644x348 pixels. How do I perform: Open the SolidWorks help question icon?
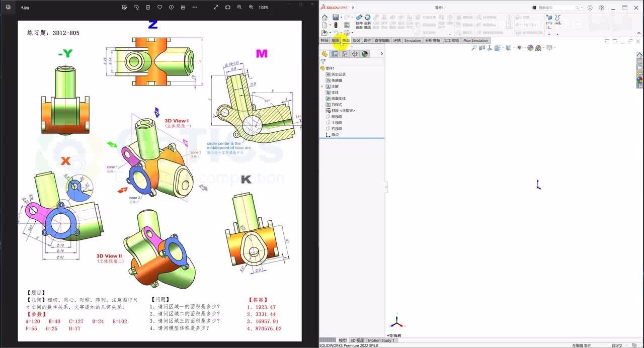(x=601, y=8)
